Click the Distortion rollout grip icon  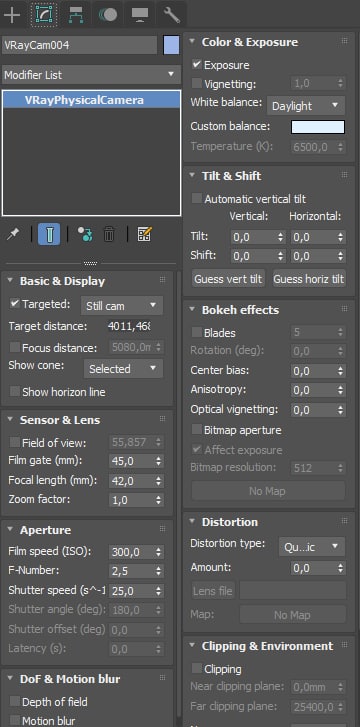click(344, 521)
